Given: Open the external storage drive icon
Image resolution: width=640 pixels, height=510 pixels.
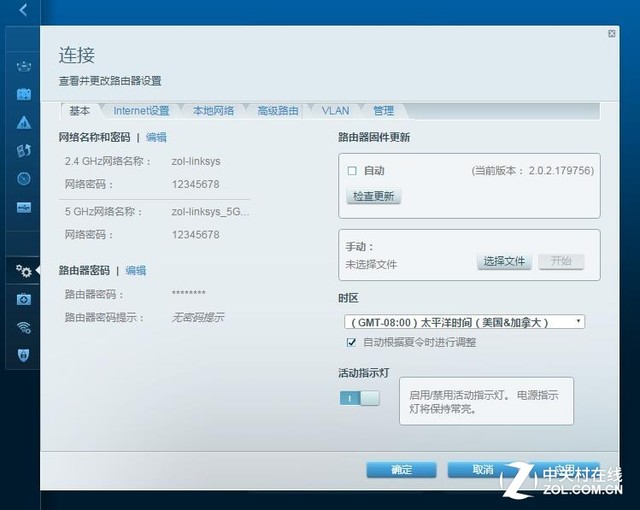Looking at the screenshot, I should (24, 207).
